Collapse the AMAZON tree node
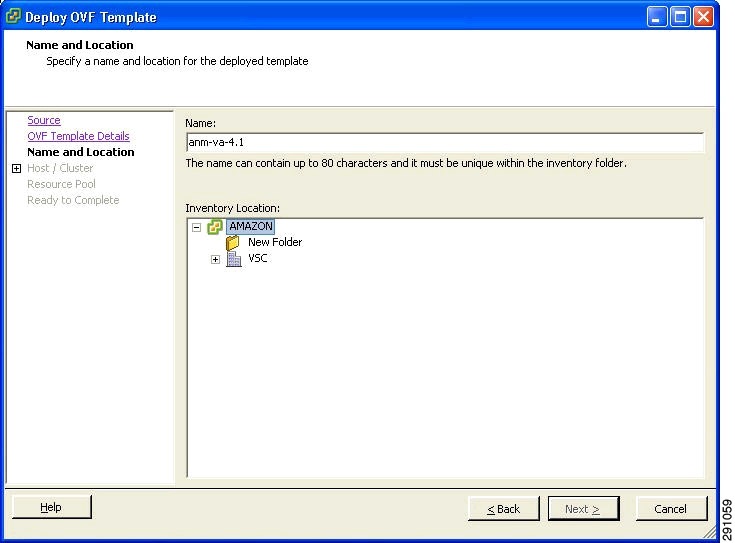The width and height of the screenshot is (735, 543). pyautogui.click(x=196, y=227)
